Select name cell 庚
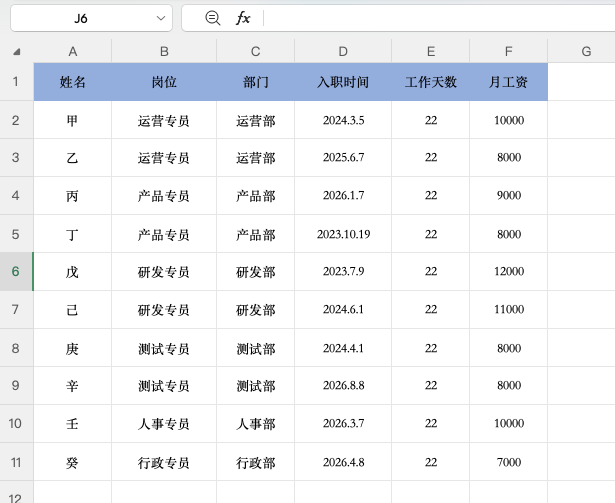This screenshot has height=503, width=615. pos(73,348)
